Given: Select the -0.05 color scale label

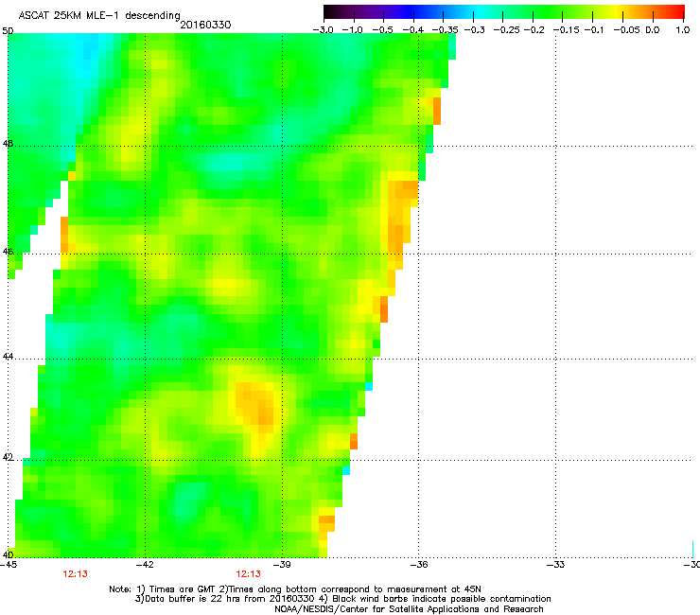Looking at the screenshot, I should [x=627, y=30].
